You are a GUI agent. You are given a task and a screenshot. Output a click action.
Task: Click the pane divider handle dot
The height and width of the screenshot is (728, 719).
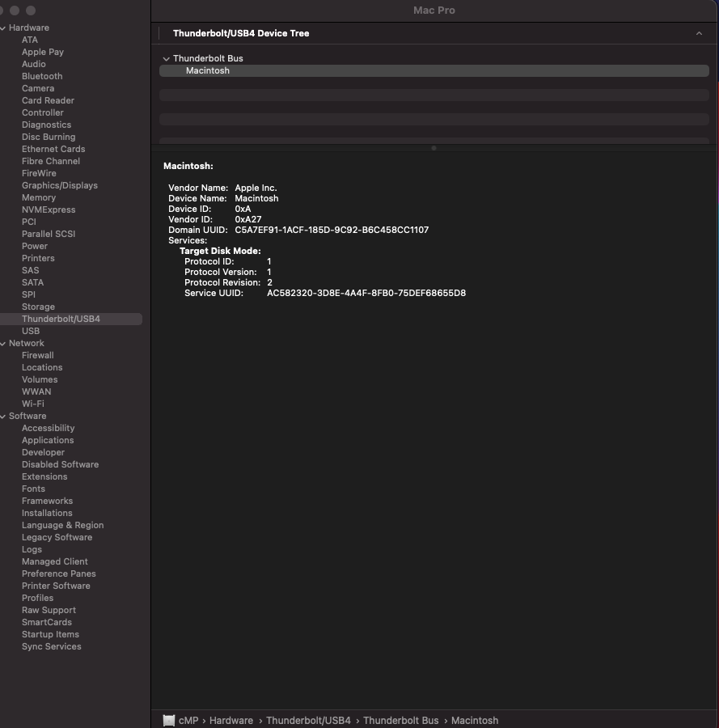click(x=434, y=148)
